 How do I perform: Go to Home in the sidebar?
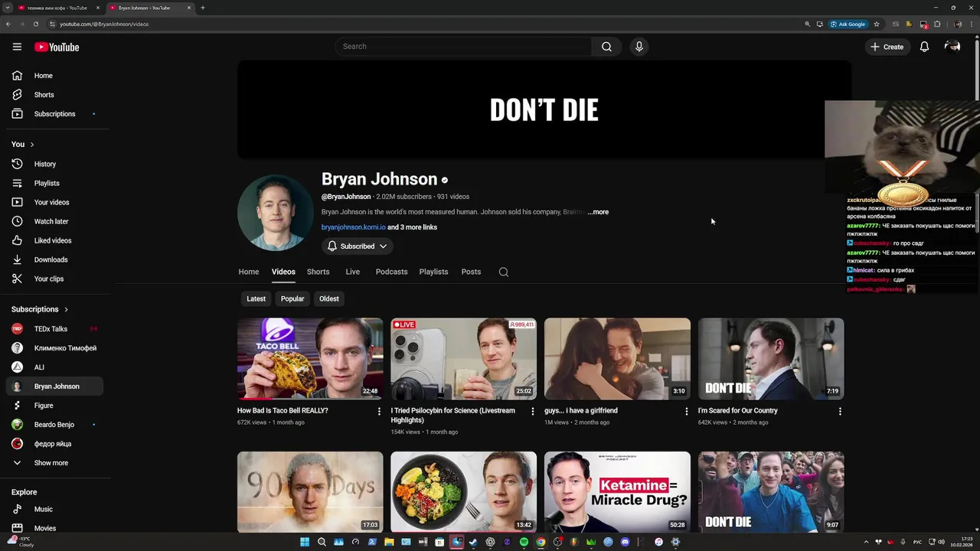pos(54,76)
